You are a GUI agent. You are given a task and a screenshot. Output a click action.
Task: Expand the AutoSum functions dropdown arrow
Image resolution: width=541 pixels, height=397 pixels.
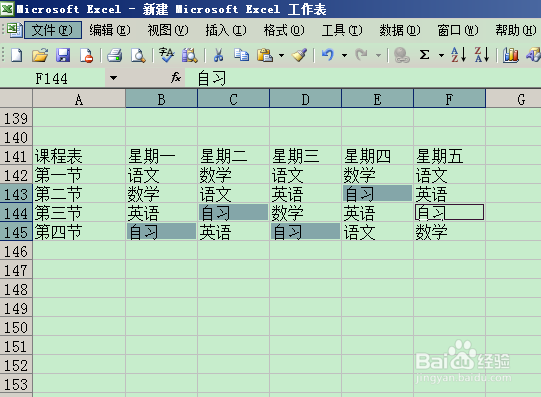click(x=441, y=55)
